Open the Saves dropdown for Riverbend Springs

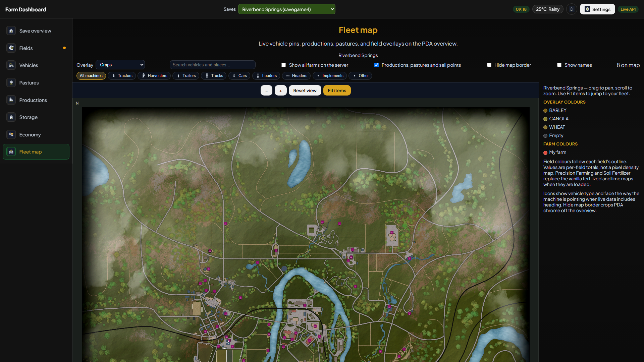coord(287,9)
